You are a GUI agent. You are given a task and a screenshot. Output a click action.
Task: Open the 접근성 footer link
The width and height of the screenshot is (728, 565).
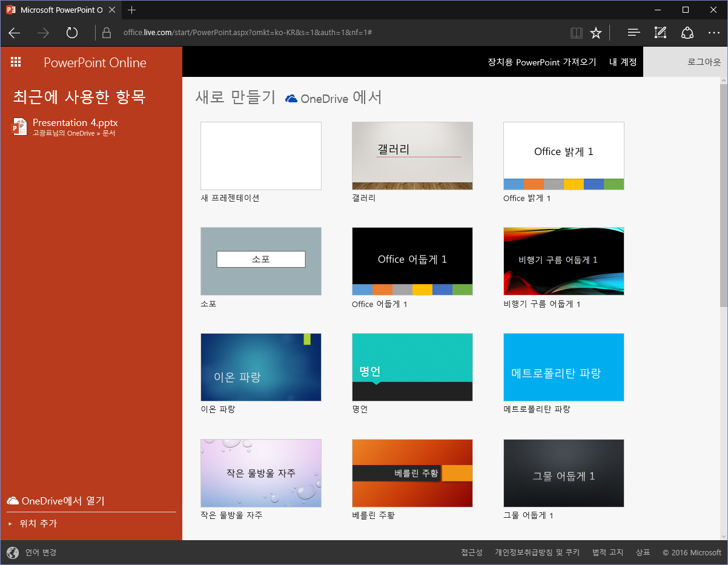472,552
